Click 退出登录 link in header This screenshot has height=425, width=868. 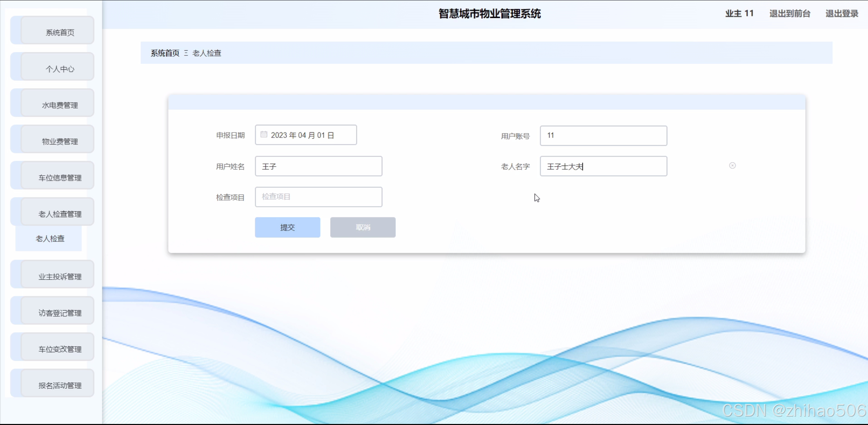click(842, 14)
